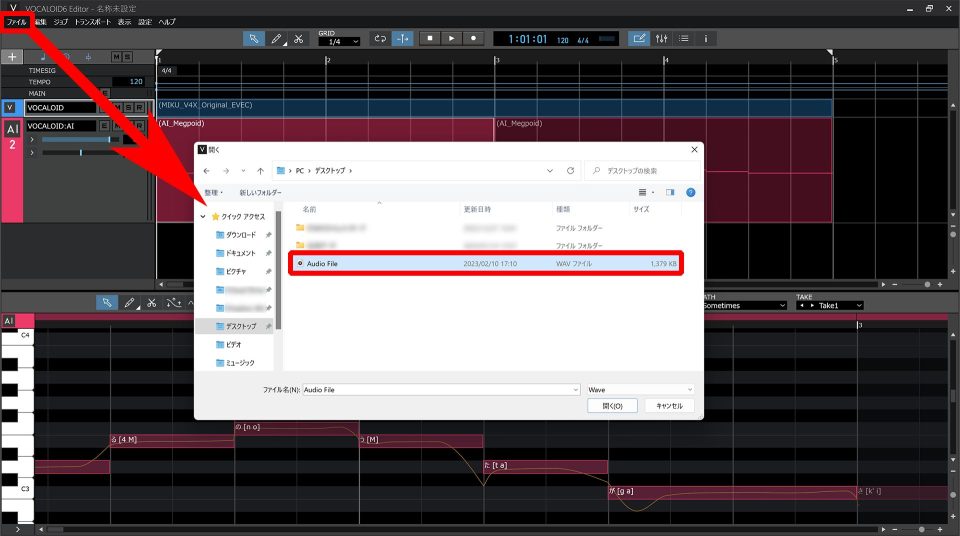The image size is (960, 536).
Task: Collapse the クイック アクセス tree node
Action: click(204, 216)
